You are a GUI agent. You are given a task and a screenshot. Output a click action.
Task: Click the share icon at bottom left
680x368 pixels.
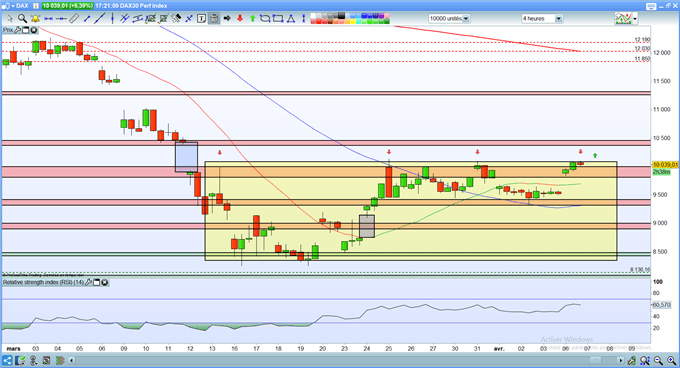tap(7, 360)
